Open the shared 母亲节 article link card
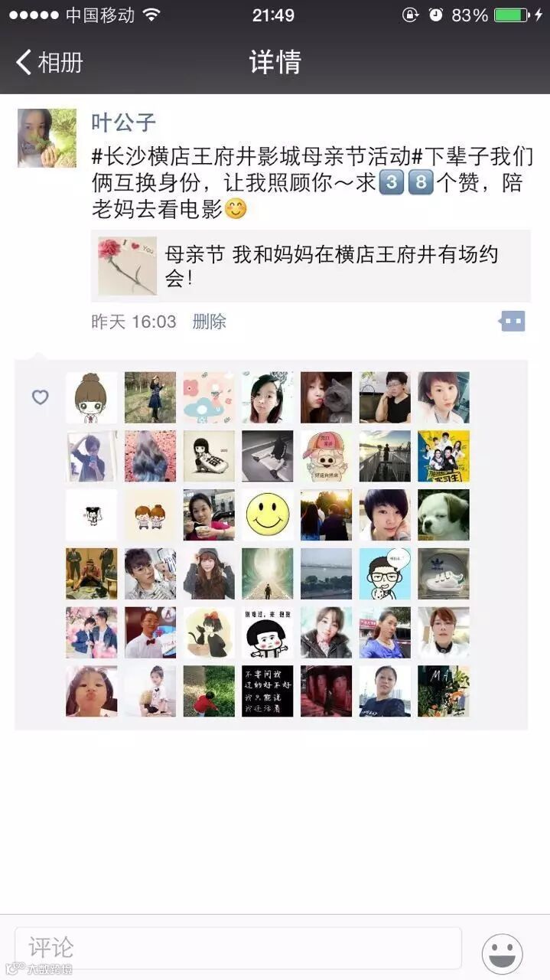 tap(311, 266)
